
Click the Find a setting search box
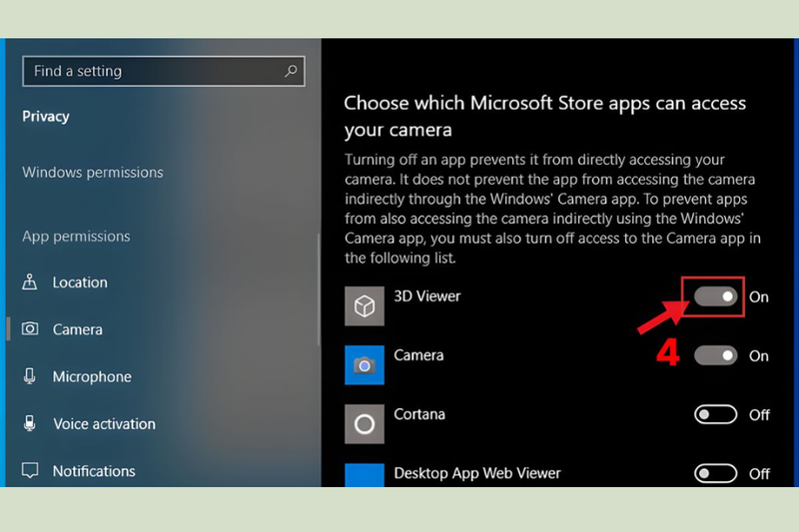164,71
